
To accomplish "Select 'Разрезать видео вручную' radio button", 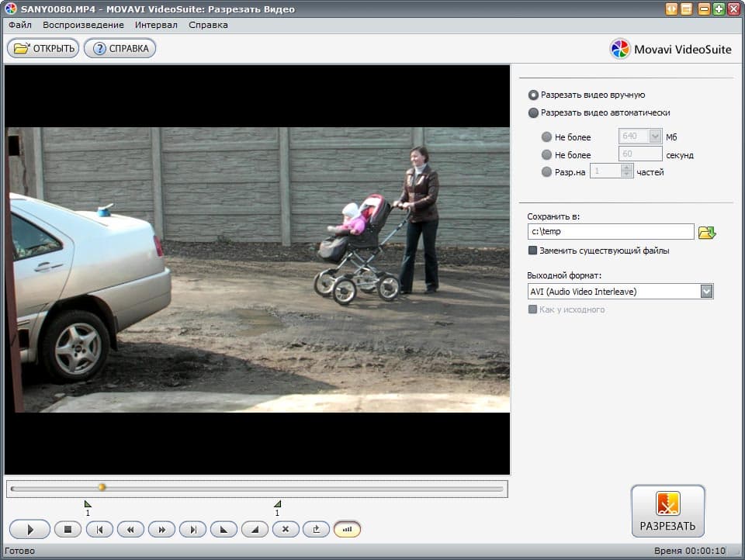I will [533, 95].
